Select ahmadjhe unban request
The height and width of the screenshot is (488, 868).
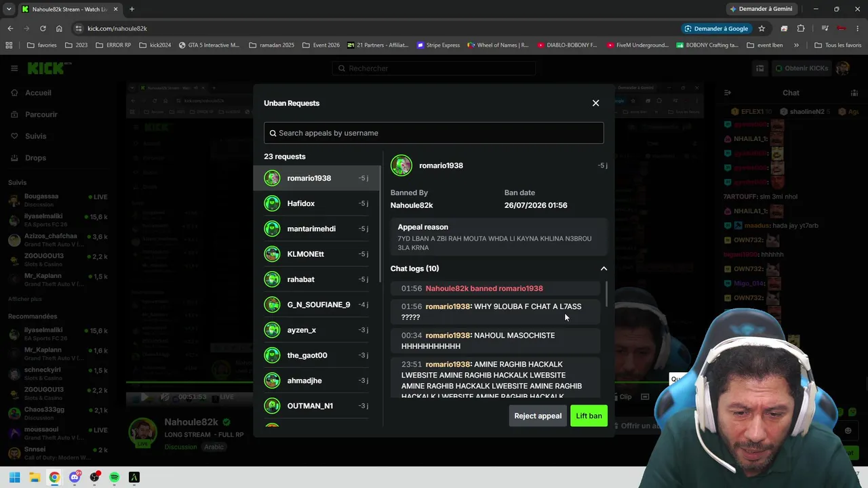(x=317, y=380)
